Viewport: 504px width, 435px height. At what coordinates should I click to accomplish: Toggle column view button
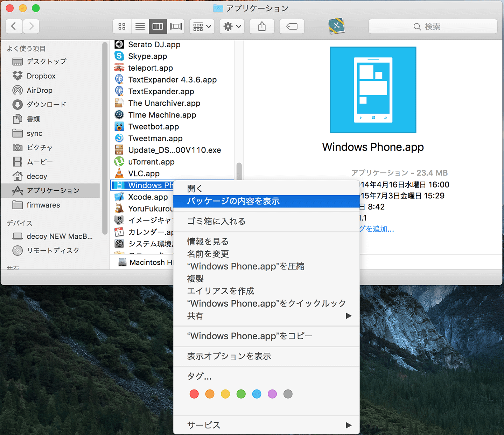pyautogui.click(x=158, y=27)
